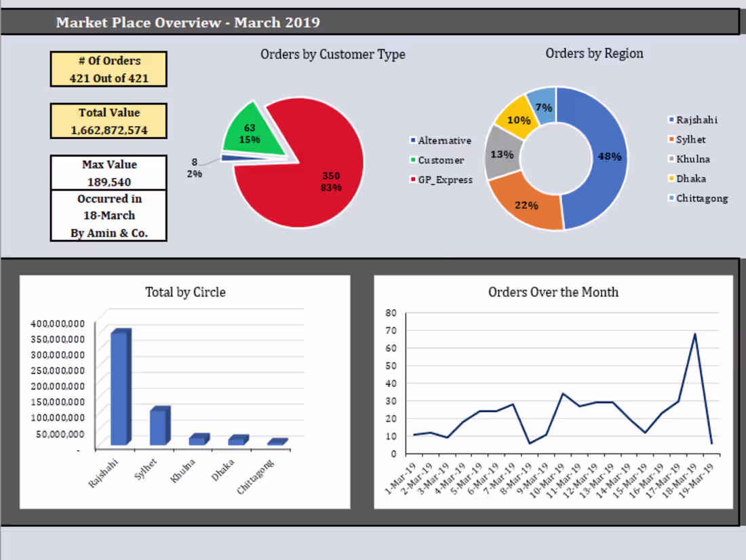Viewport: 746px width, 560px height.
Task: Select the # Of Orders KPI box
Action: click(109, 69)
